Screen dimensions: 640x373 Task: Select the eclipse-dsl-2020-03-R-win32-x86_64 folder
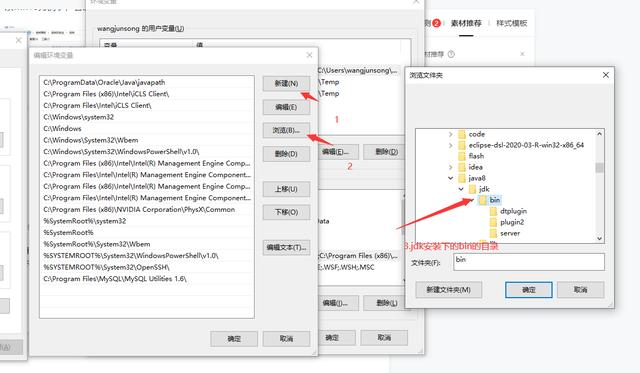click(x=526, y=145)
